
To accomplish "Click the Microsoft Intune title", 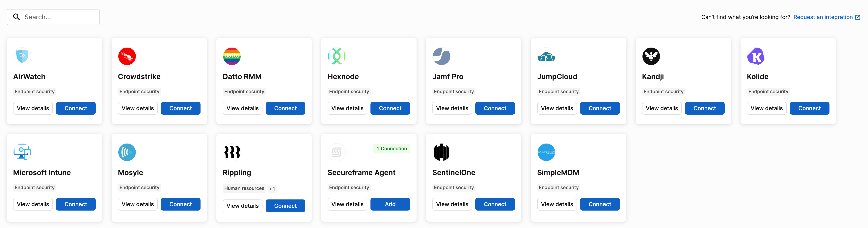I will [42, 172].
